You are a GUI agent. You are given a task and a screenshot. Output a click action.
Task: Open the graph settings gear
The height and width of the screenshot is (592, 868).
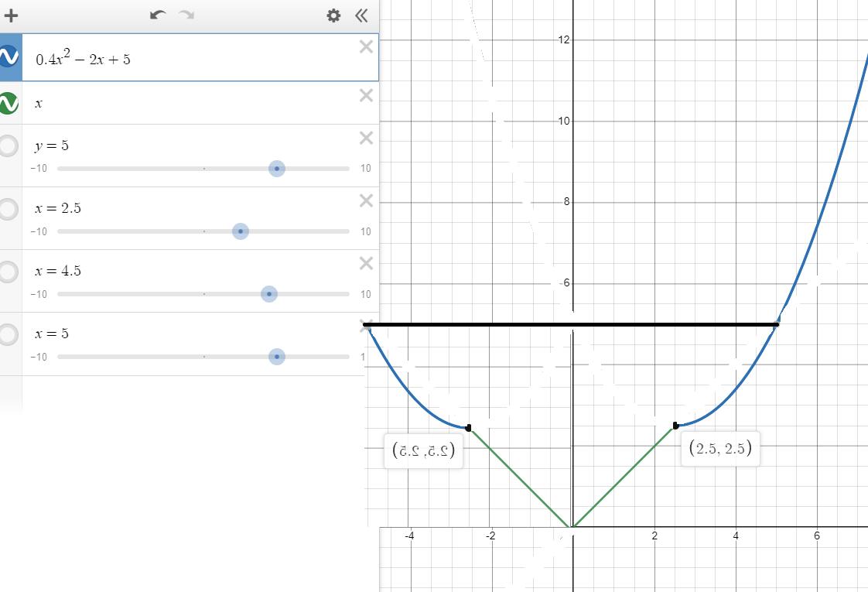[333, 15]
